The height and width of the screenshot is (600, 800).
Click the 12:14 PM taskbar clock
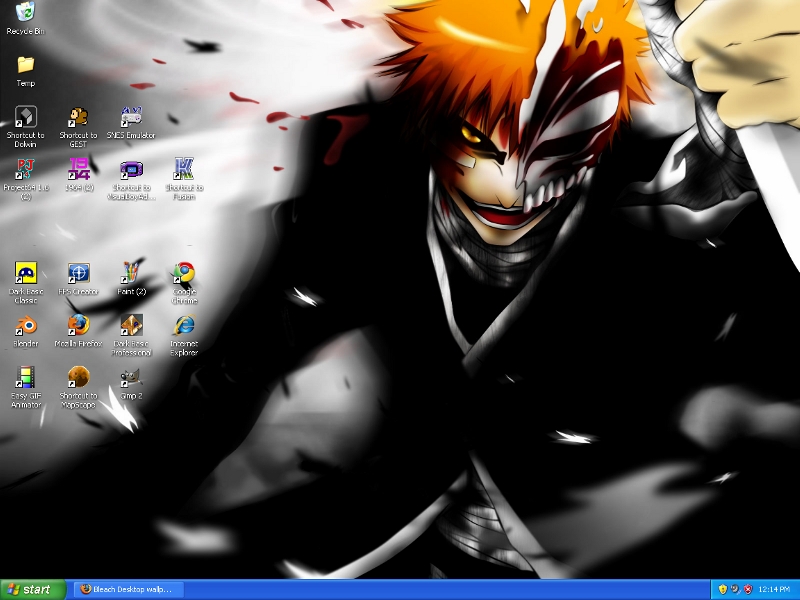point(774,590)
